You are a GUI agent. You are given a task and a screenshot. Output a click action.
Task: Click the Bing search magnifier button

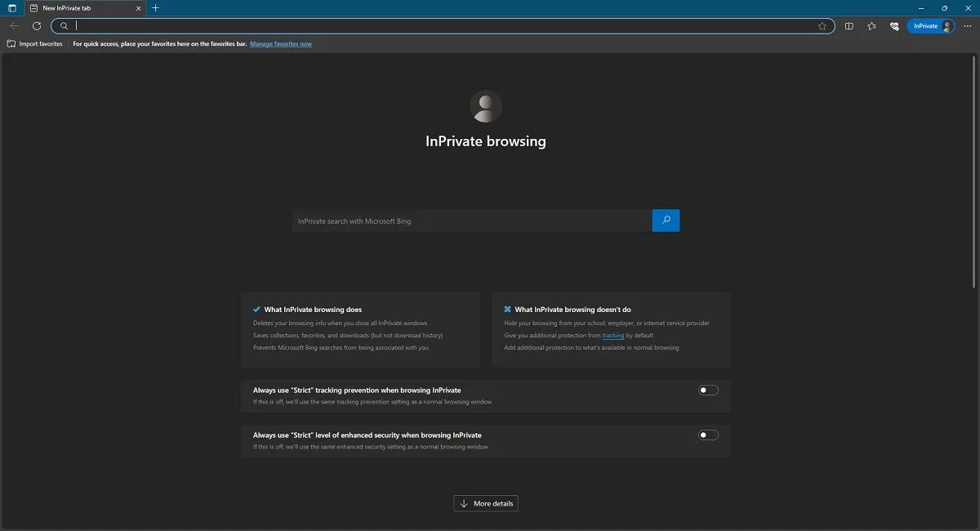point(666,221)
